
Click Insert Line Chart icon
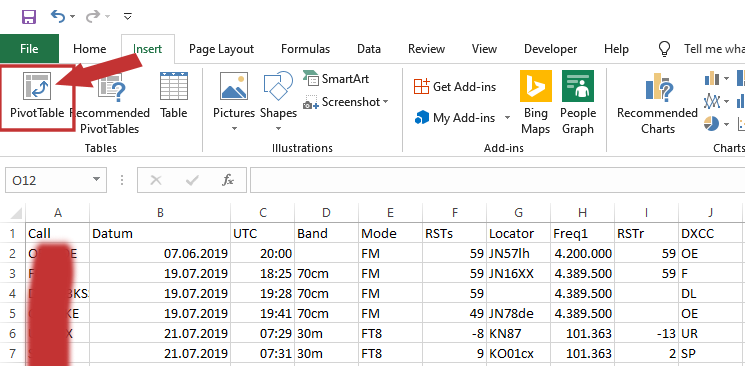tap(712, 101)
